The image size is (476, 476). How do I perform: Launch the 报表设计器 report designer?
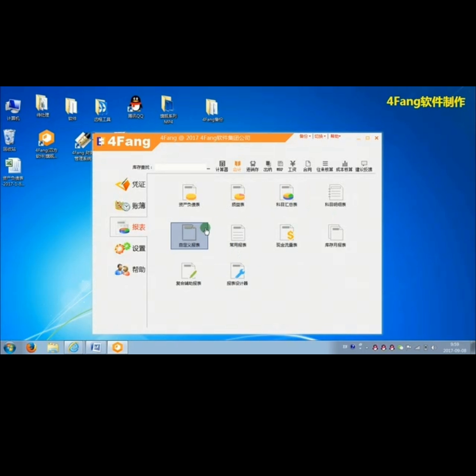(237, 274)
